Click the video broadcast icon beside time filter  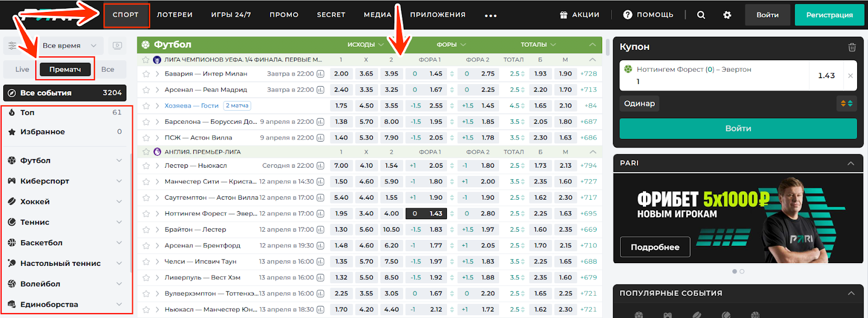117,46
